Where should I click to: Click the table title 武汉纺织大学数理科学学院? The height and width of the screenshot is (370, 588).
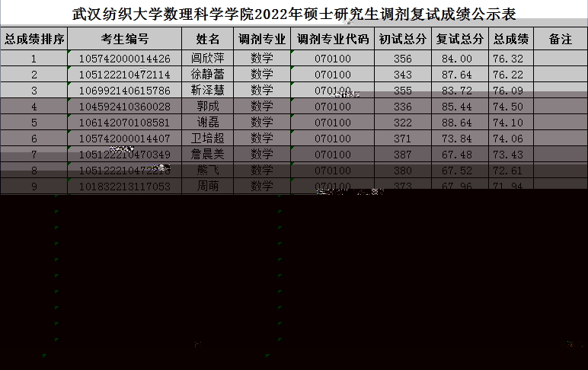293,13
